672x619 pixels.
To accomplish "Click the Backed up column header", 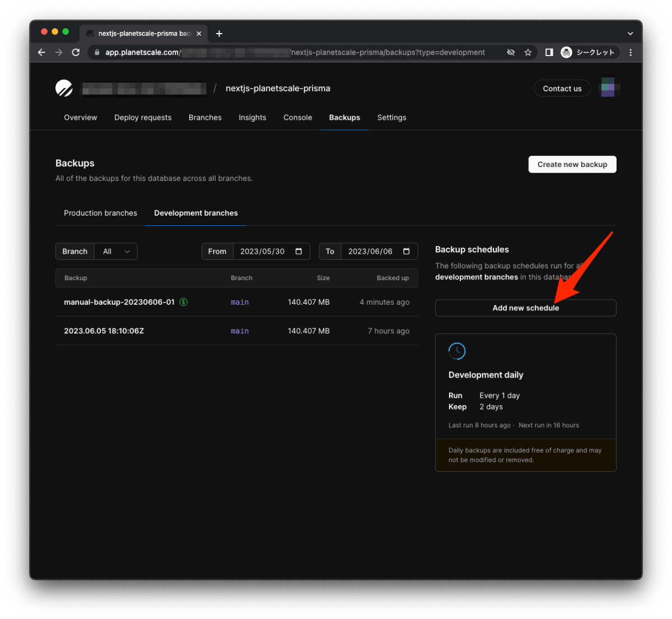I will [x=393, y=278].
